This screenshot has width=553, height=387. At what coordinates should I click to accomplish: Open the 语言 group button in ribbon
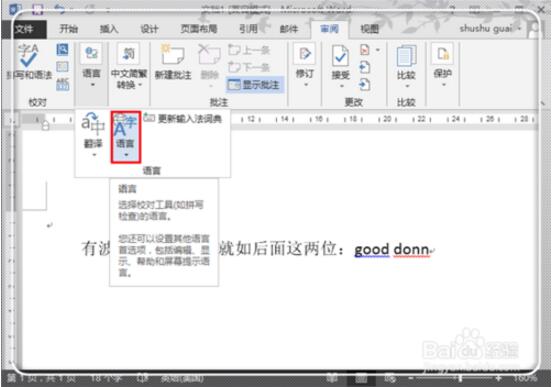pos(92,66)
